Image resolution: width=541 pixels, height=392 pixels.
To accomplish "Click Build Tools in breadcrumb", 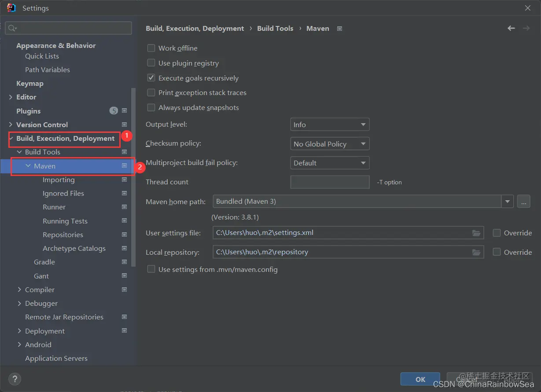I will coord(275,28).
